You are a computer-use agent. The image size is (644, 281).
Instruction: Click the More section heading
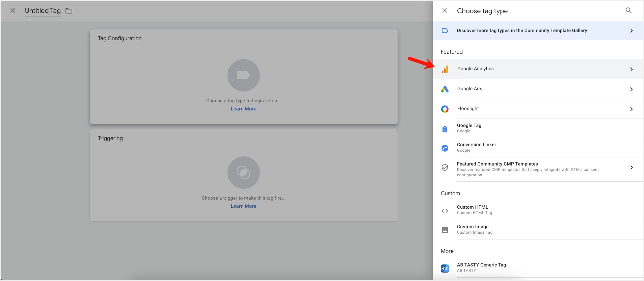coord(447,251)
